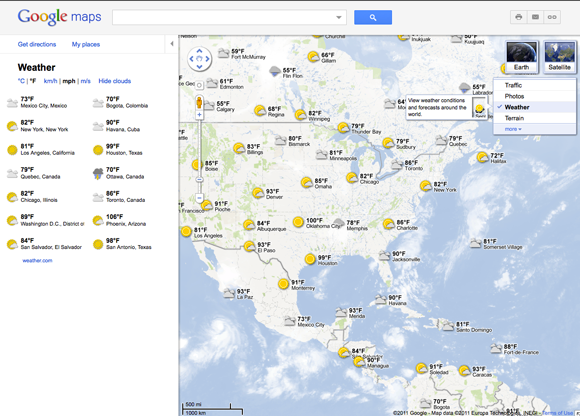
Task: Pan map up with navigation arrow
Action: tap(199, 51)
